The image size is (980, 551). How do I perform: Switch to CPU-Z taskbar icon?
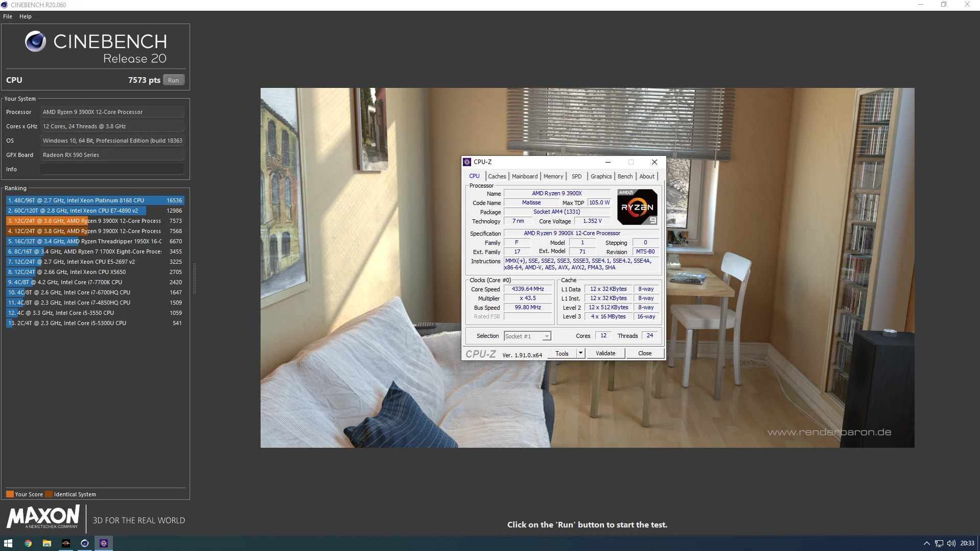point(104,543)
